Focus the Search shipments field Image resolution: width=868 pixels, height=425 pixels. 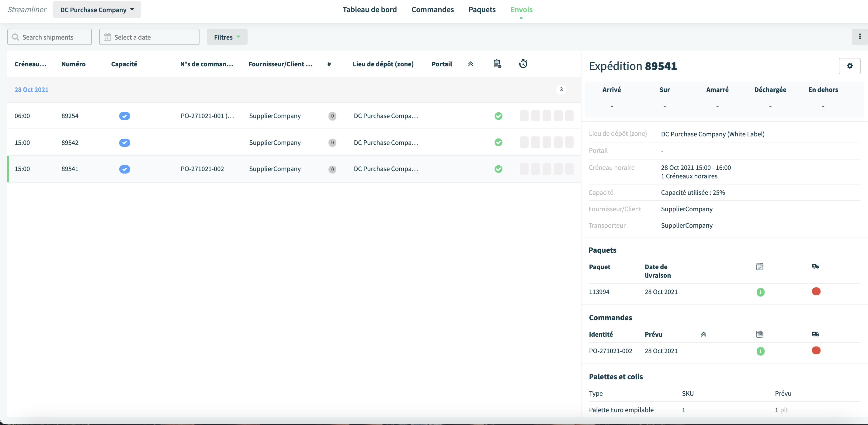[x=50, y=37]
